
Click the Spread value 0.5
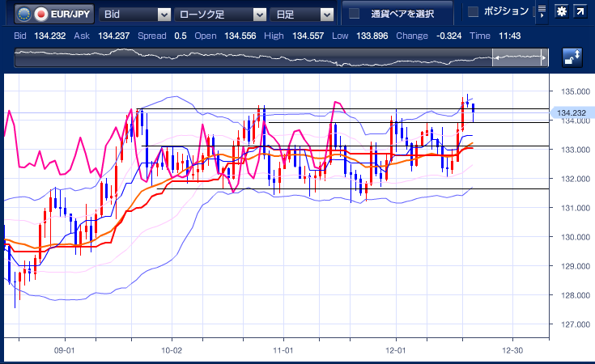click(181, 36)
